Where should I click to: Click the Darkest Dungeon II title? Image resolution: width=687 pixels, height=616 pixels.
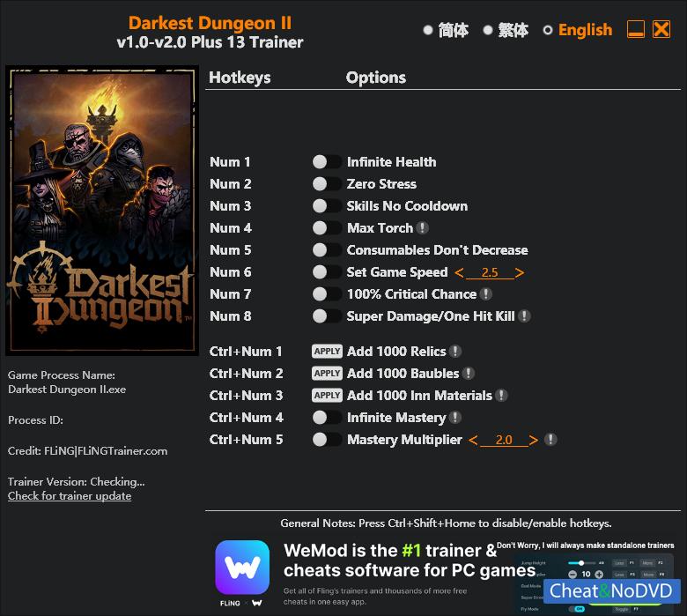[210, 23]
